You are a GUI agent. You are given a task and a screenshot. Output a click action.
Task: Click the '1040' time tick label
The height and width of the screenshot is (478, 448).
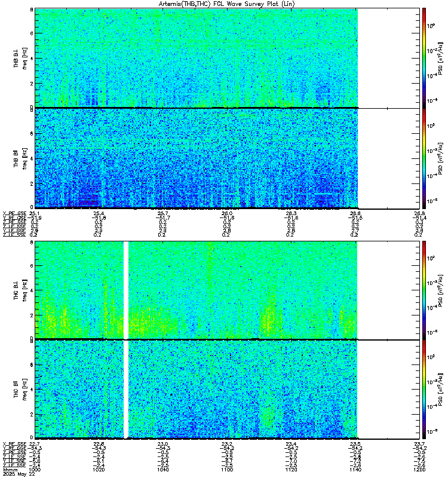[x=162, y=470]
